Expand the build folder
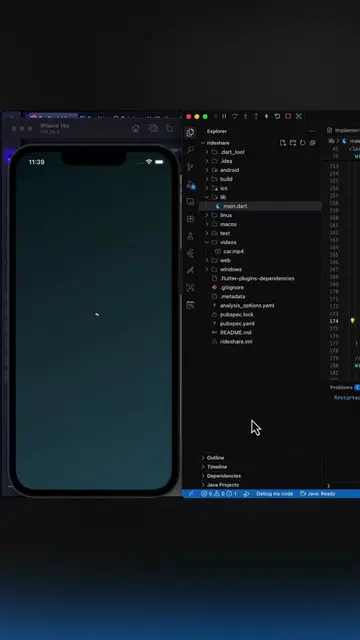 (207, 179)
